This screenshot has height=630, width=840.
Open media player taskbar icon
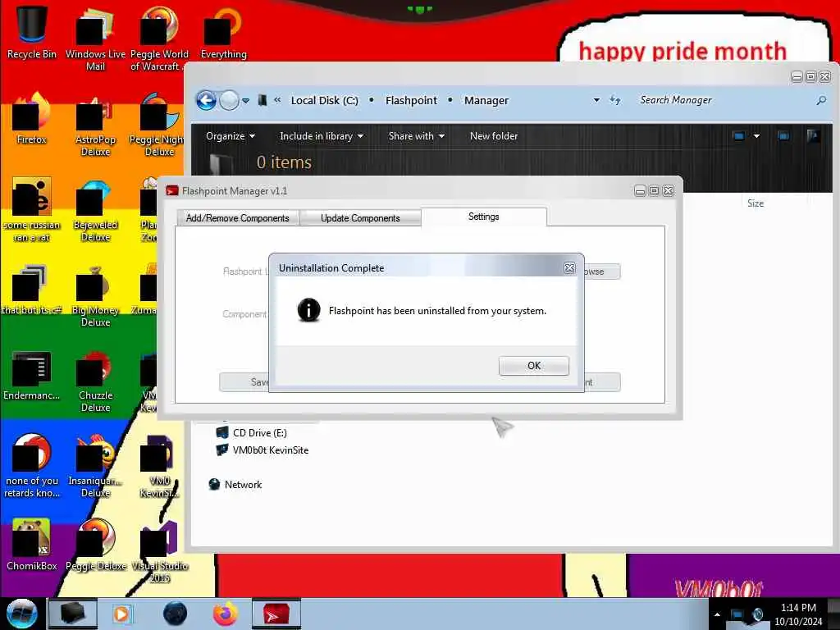pos(121,614)
